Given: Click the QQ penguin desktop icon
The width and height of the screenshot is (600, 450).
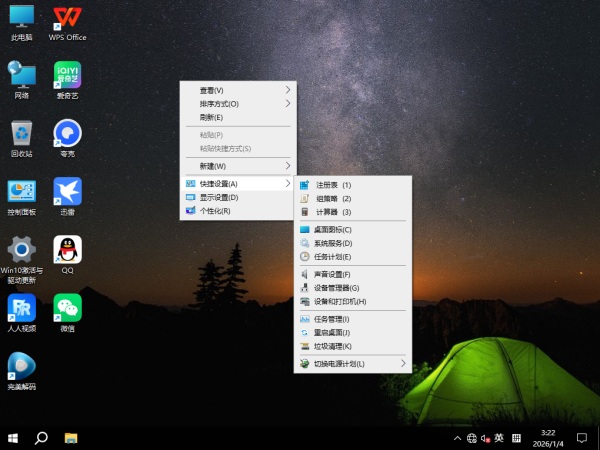Looking at the screenshot, I should pos(68,248).
